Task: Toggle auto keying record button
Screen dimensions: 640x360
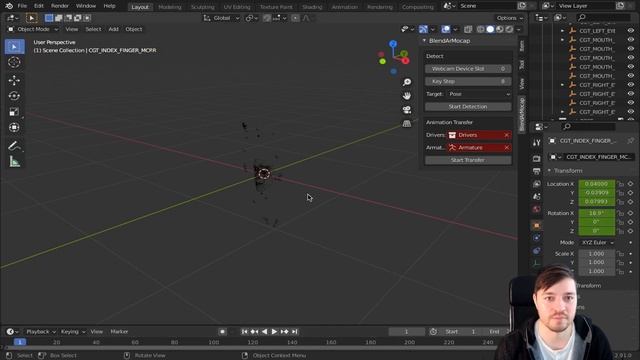Action: point(222,332)
